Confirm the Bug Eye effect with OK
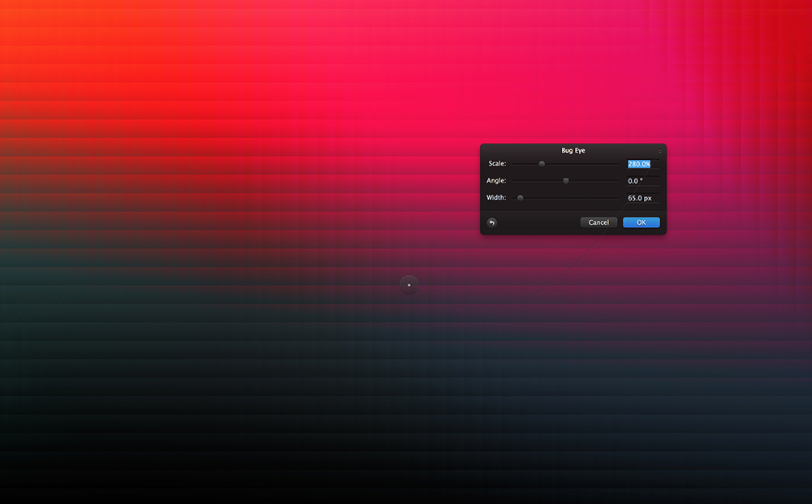This screenshot has width=812, height=504. point(641,222)
